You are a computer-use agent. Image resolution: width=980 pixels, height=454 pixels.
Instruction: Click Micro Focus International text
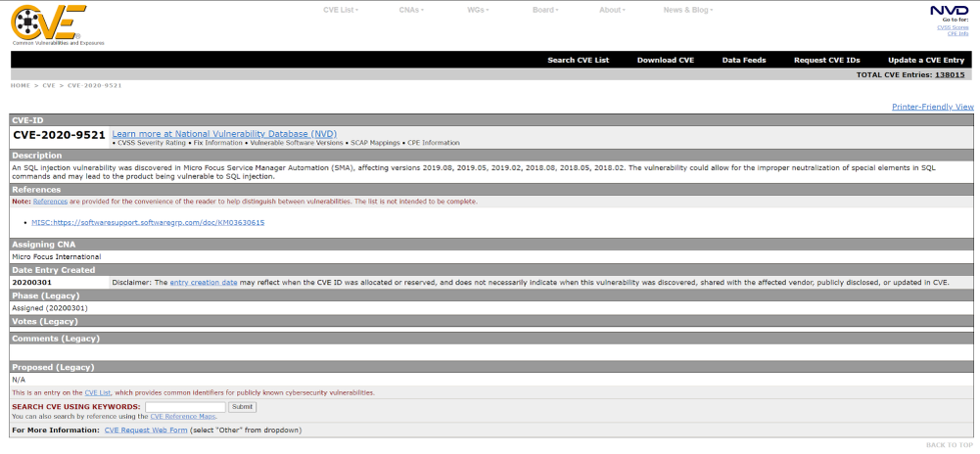[x=56, y=256]
